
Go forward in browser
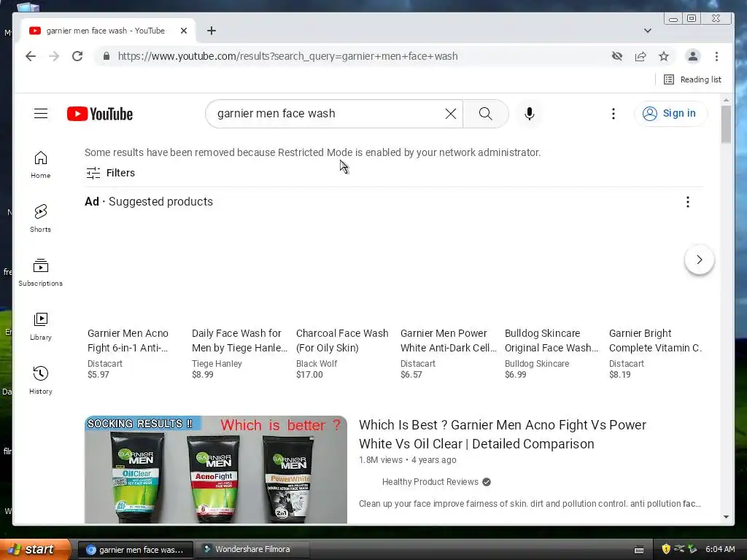pyautogui.click(x=54, y=56)
